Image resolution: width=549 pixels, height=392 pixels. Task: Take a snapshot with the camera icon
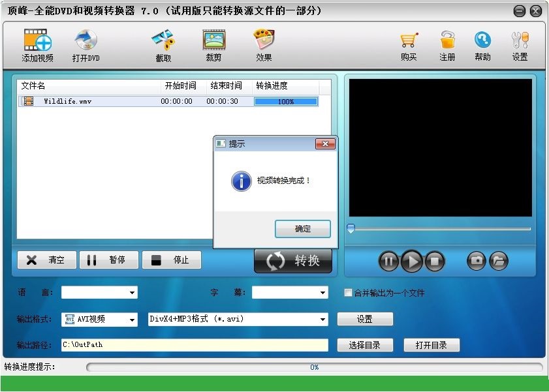coord(477,261)
